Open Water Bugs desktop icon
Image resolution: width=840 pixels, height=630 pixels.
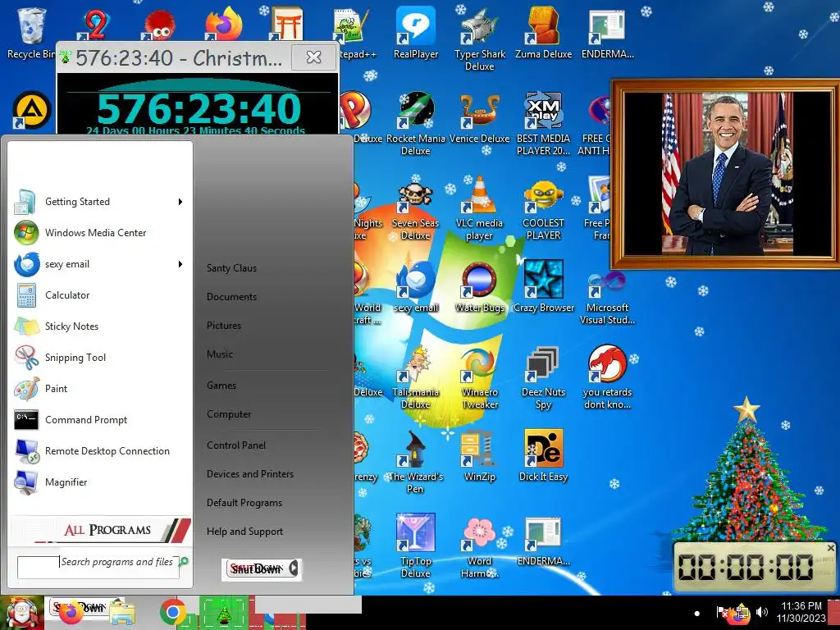(x=479, y=287)
